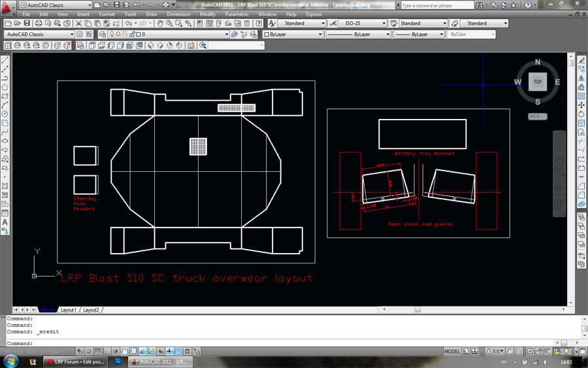This screenshot has height=368, width=588.
Task: Open LRP Forum browser window in taskbar
Action: pos(75,361)
